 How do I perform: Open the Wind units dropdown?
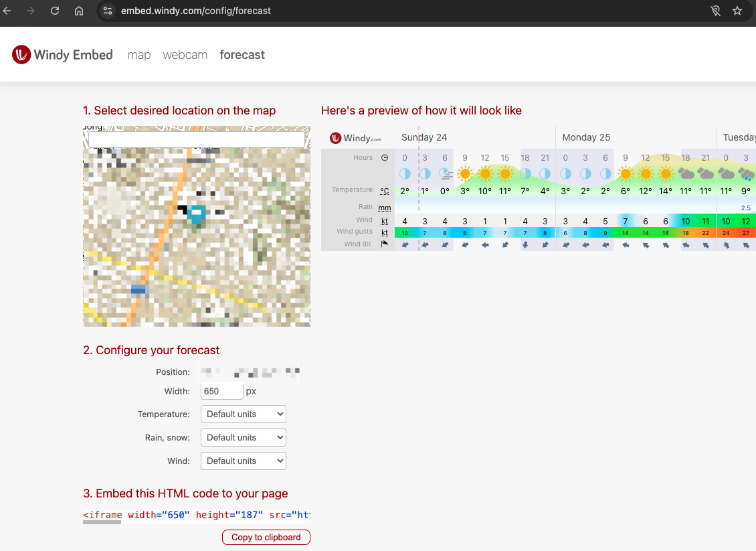pyautogui.click(x=243, y=461)
